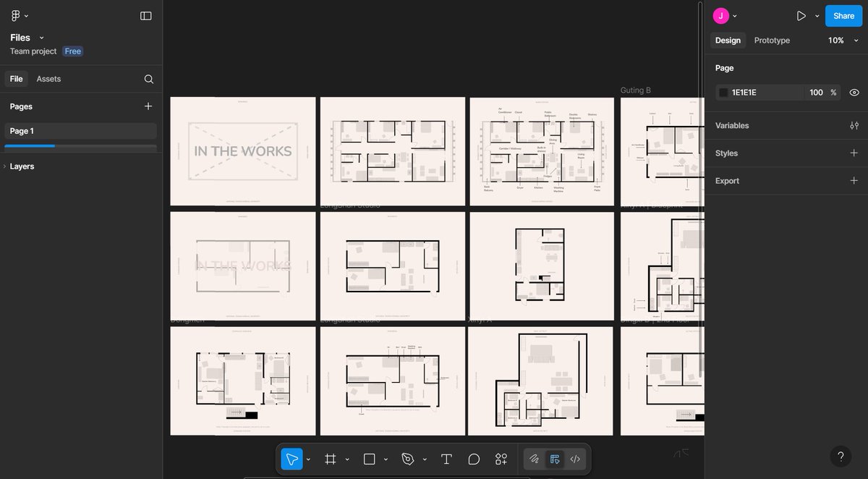868x479 pixels.
Task: Switch to Design mode icon
Action: [555, 459]
